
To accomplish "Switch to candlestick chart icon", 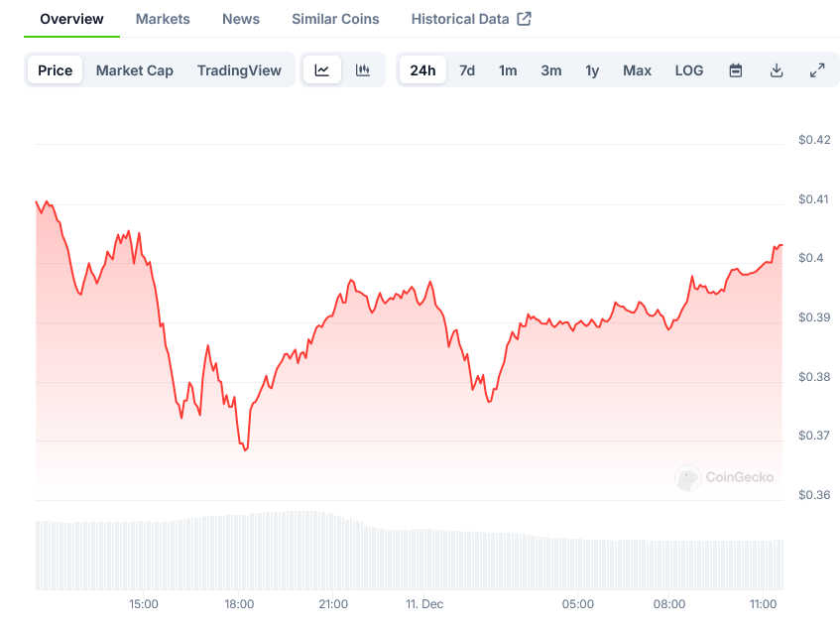I will click(x=363, y=70).
